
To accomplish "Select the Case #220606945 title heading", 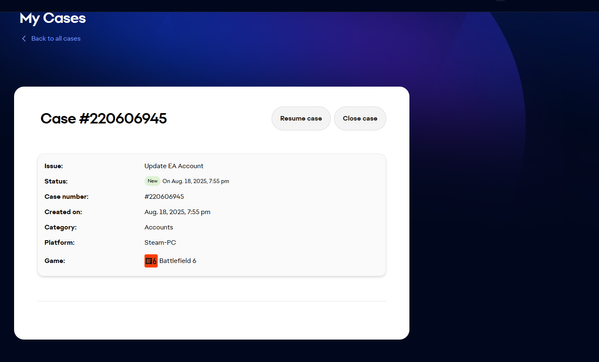I will point(104,118).
